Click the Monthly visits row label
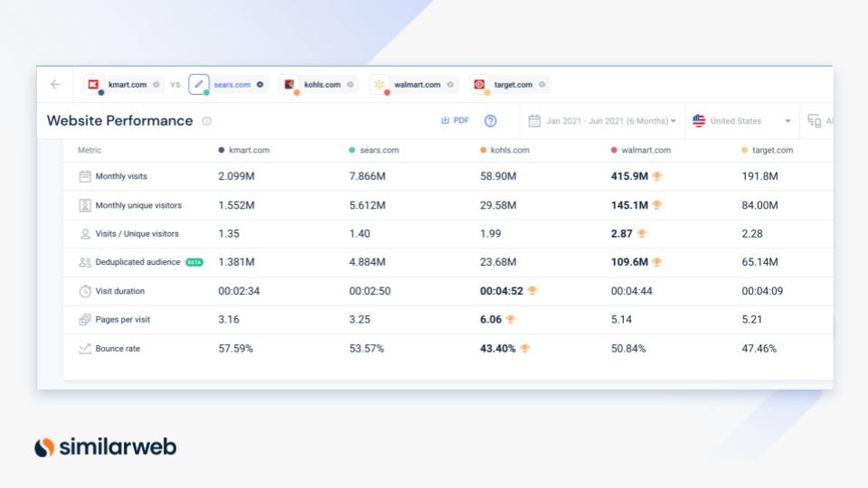The height and width of the screenshot is (488, 868). (121, 176)
